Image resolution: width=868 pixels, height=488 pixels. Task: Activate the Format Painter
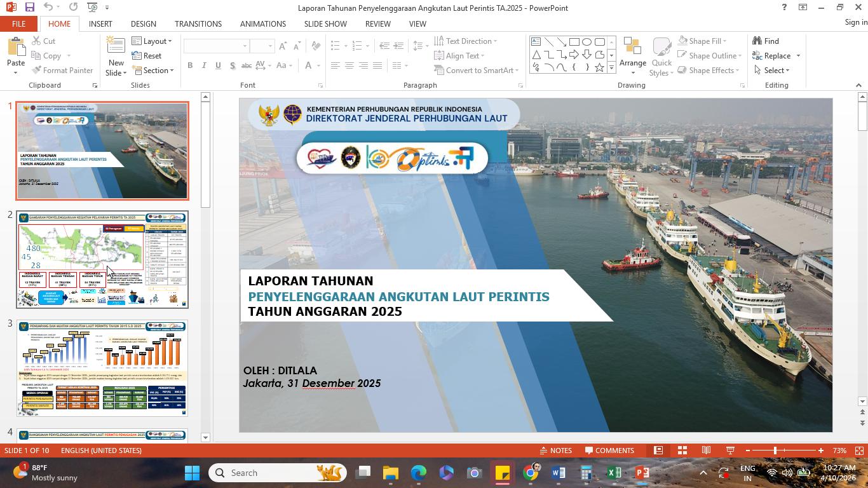(62, 71)
